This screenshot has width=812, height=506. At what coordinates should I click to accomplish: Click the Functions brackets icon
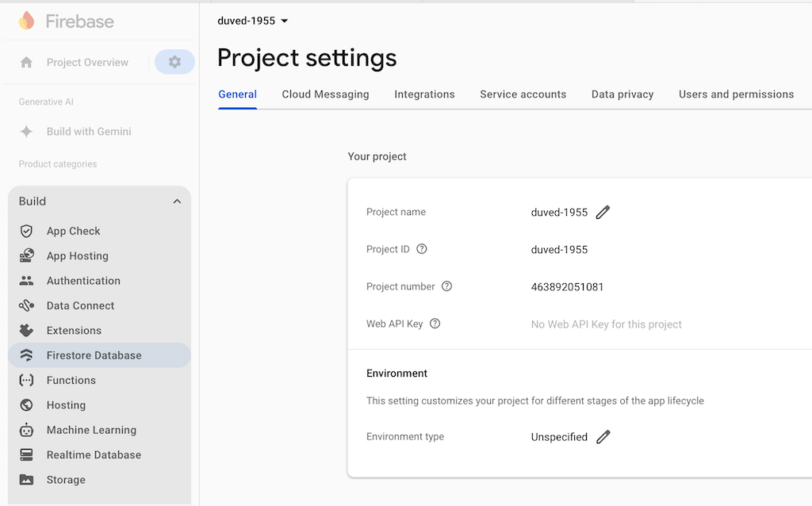coord(26,380)
